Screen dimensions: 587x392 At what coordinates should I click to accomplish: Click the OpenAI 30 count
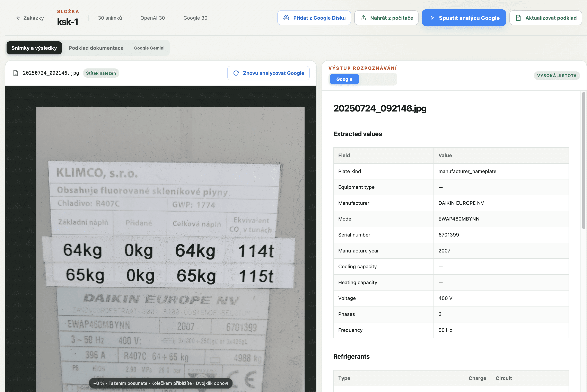(152, 18)
